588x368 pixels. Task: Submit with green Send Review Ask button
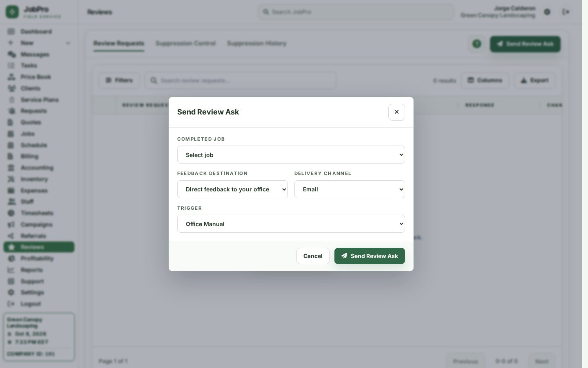(370, 256)
